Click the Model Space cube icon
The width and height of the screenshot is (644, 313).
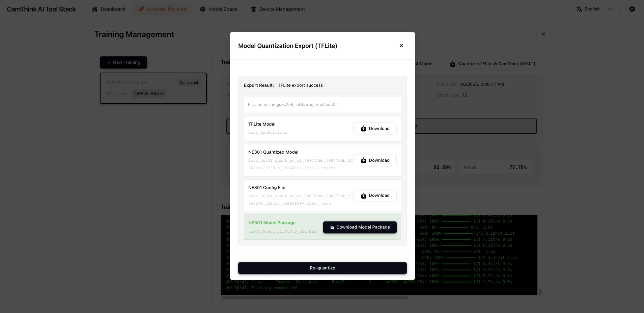pos(202,9)
